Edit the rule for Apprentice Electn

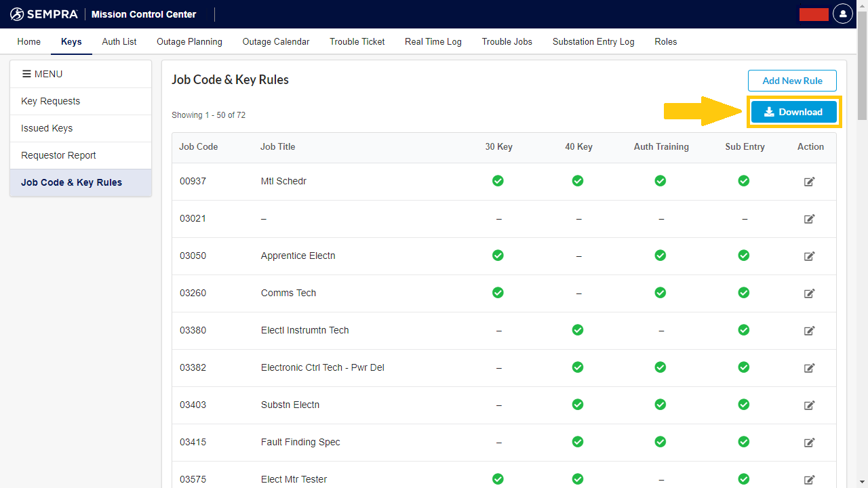tap(809, 256)
